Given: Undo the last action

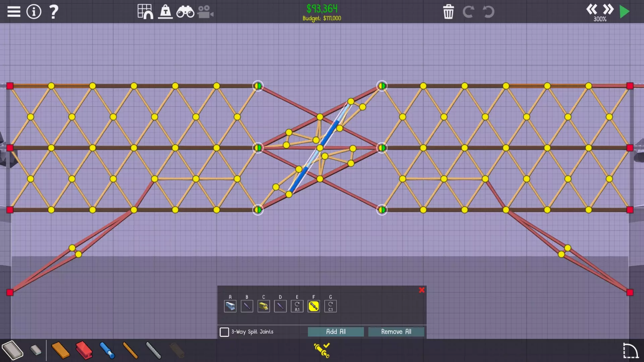Looking at the screenshot, I should [x=488, y=12].
